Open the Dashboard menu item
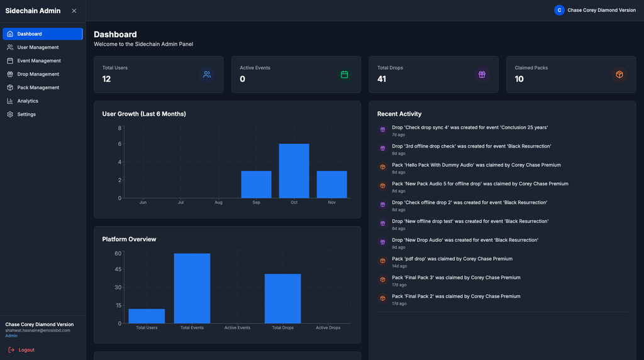Image resolution: width=644 pixels, height=360 pixels. click(x=43, y=34)
